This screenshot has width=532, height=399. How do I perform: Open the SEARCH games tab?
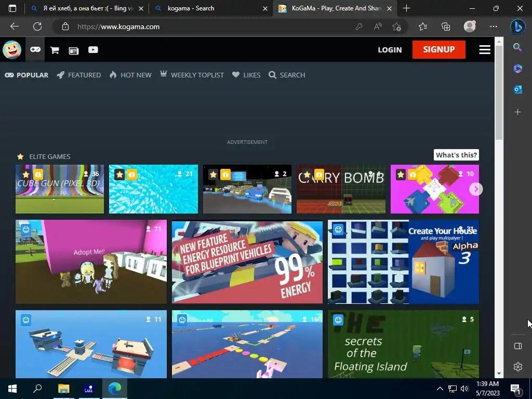(287, 75)
